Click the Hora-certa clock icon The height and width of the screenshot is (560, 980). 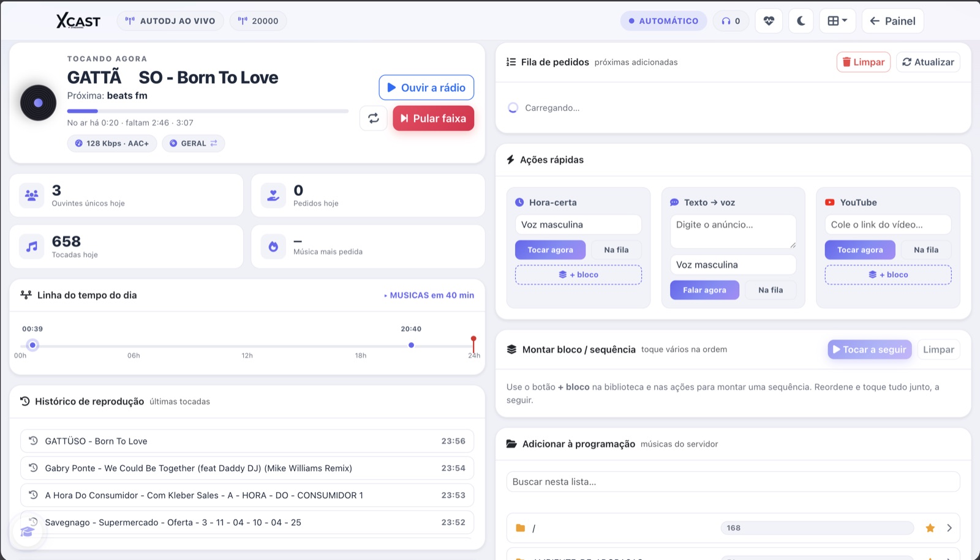519,202
